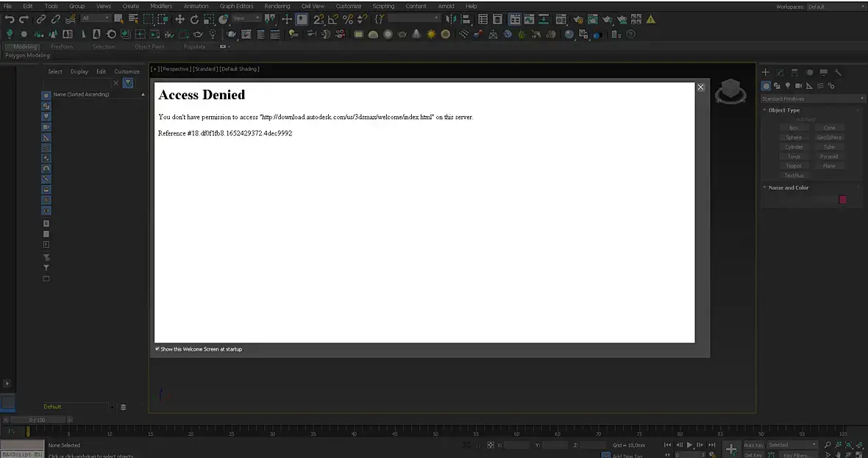Click the Unlink Selection icon

coord(55,19)
